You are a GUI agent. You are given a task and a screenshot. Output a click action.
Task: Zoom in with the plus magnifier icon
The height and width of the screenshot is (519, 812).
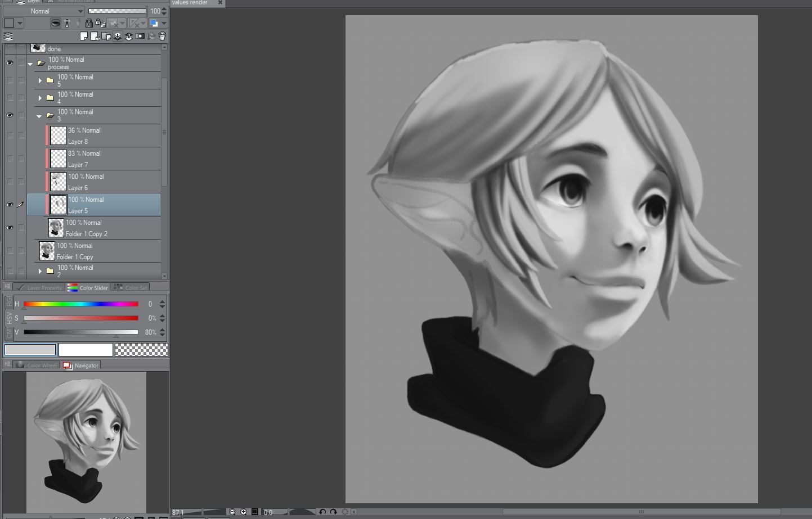coord(243,512)
